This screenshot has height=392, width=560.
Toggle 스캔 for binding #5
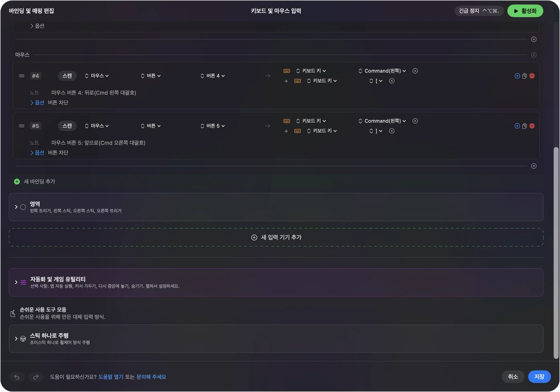[x=67, y=126]
